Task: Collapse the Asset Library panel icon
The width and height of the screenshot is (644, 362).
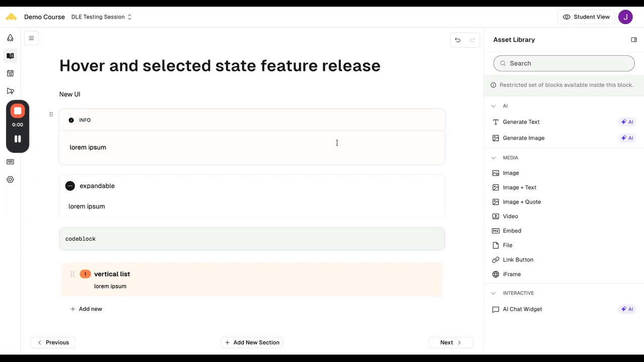Action: point(633,40)
